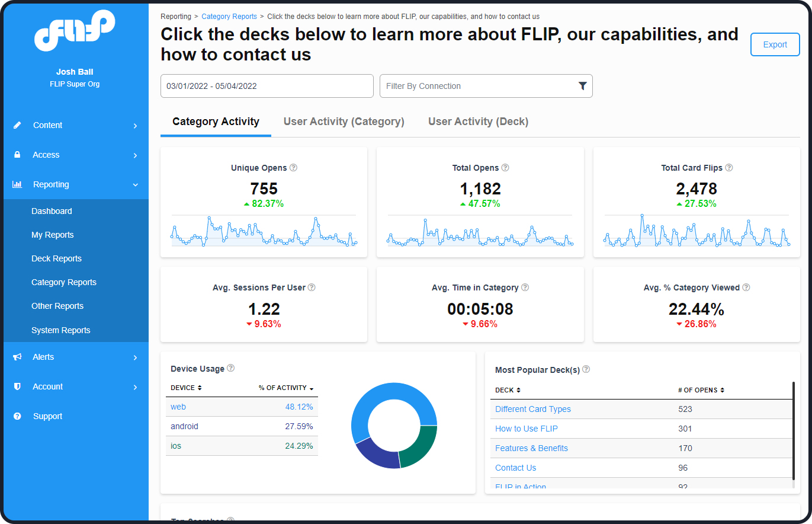812x524 pixels.
Task: Click the Access lock icon
Action: (17, 155)
